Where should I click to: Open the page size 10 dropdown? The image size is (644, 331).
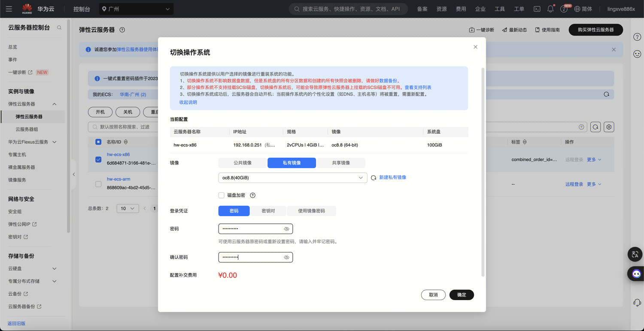click(128, 208)
